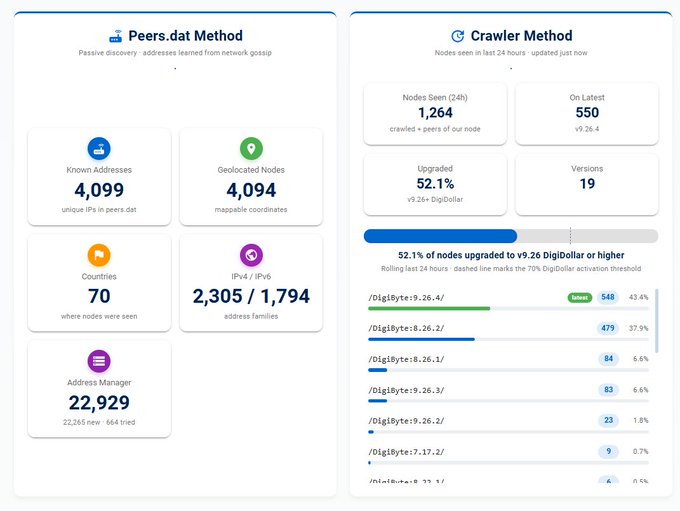This screenshot has height=511, width=680.
Task: Click the v9.26.4 label under On Latest
Action: (x=587, y=129)
